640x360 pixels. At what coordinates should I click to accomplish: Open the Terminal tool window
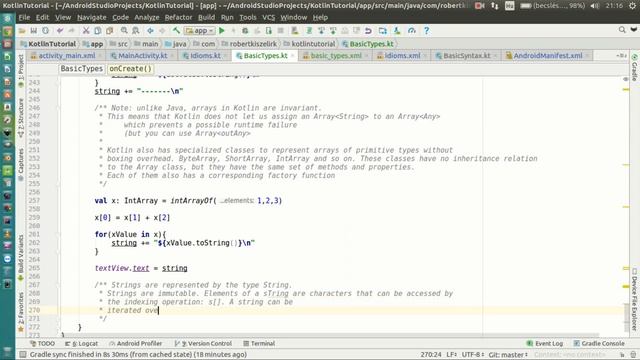click(x=259, y=344)
